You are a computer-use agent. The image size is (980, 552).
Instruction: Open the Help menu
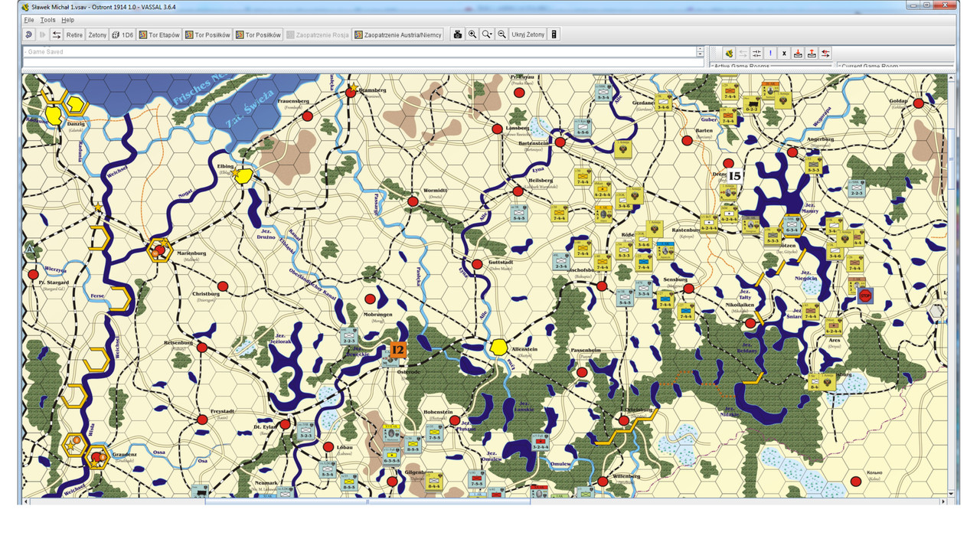pyautogui.click(x=68, y=20)
